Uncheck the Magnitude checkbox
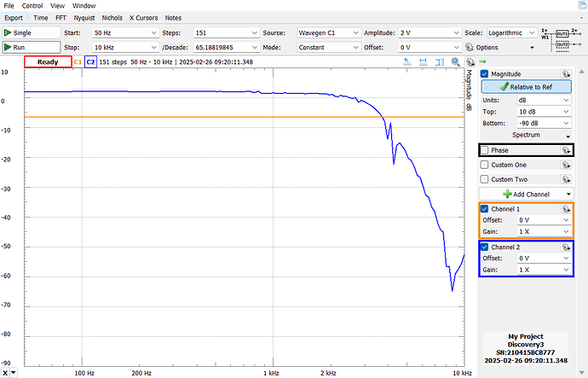Image resolution: width=588 pixels, height=378 pixels. (485, 74)
